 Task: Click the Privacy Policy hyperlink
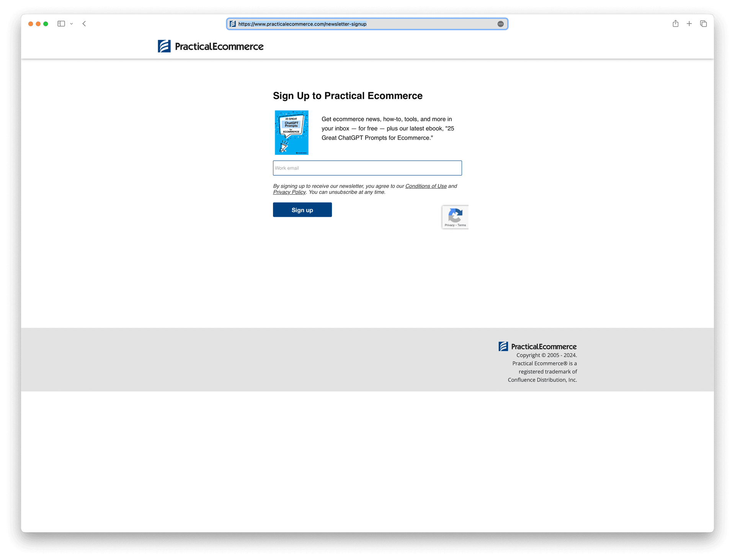(288, 192)
